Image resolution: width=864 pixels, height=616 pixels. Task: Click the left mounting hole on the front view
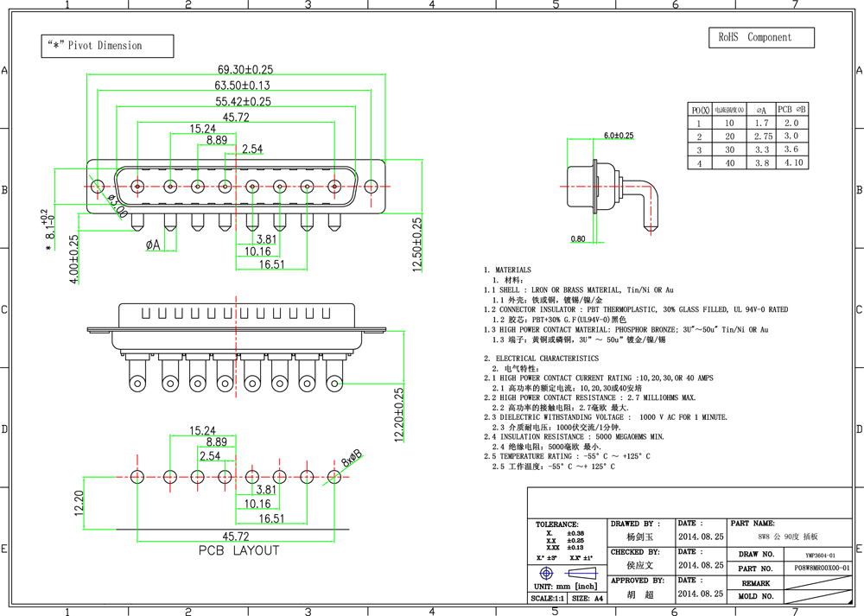[x=98, y=186]
